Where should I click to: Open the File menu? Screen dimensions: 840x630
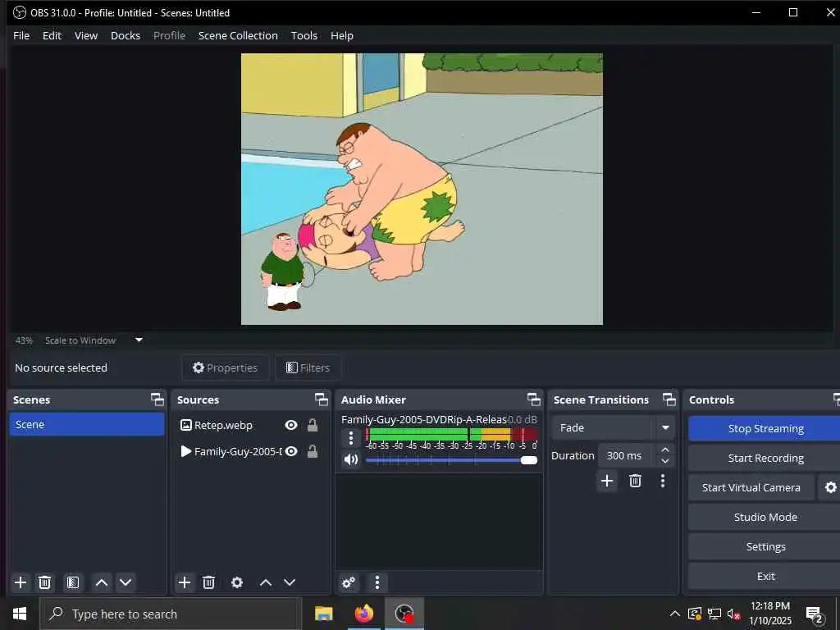[21, 35]
